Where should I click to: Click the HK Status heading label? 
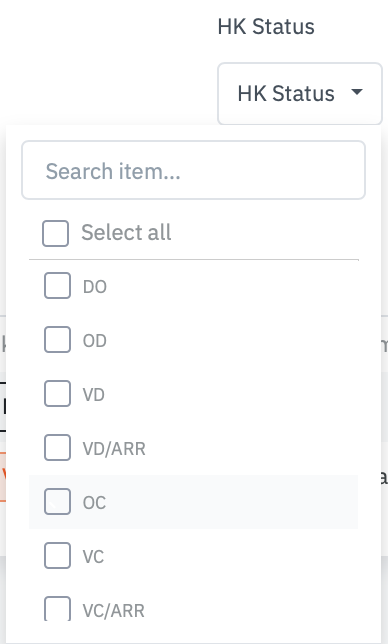[x=266, y=27]
